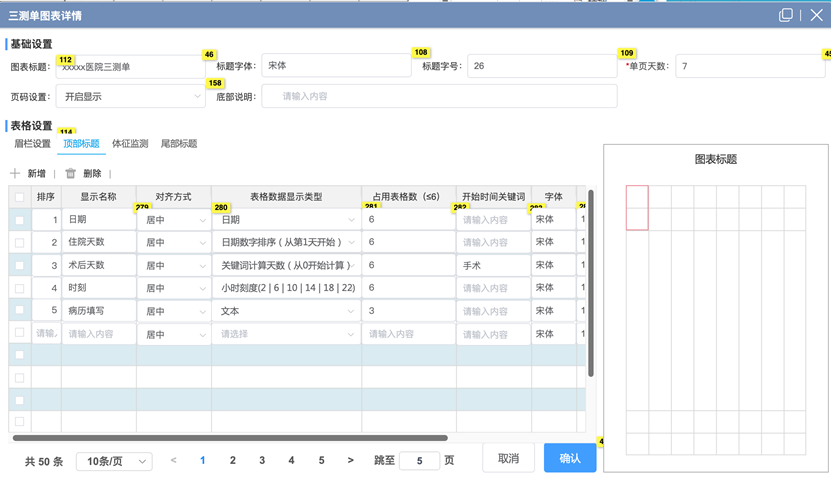Switch to the 体征监测 tab
Viewport: 831px width, 477px height.
point(130,144)
